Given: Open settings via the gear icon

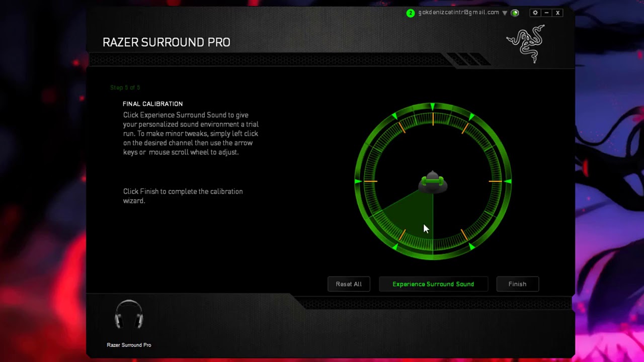Looking at the screenshot, I should [x=535, y=13].
